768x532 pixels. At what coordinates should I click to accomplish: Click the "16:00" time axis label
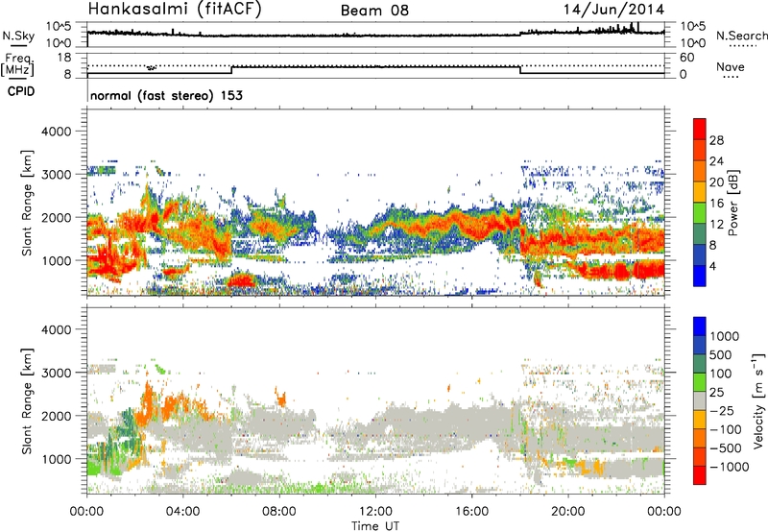click(471, 512)
